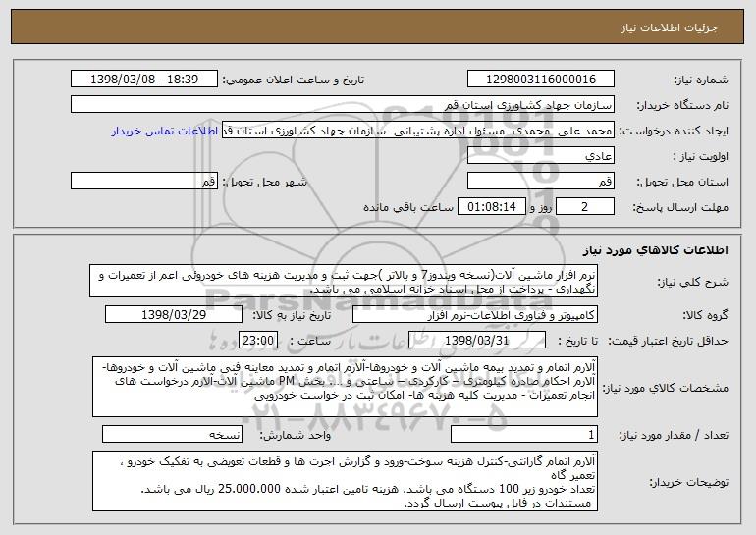Click the label تعداد / مقدار مورد نیاز
This screenshot has width=756, height=535.
[x=674, y=435]
